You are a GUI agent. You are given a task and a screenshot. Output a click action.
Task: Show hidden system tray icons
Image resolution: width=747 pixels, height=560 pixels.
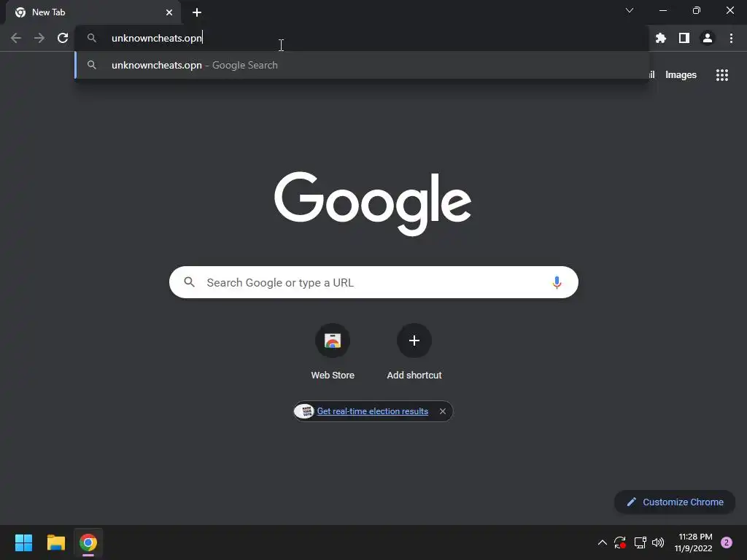(602, 542)
